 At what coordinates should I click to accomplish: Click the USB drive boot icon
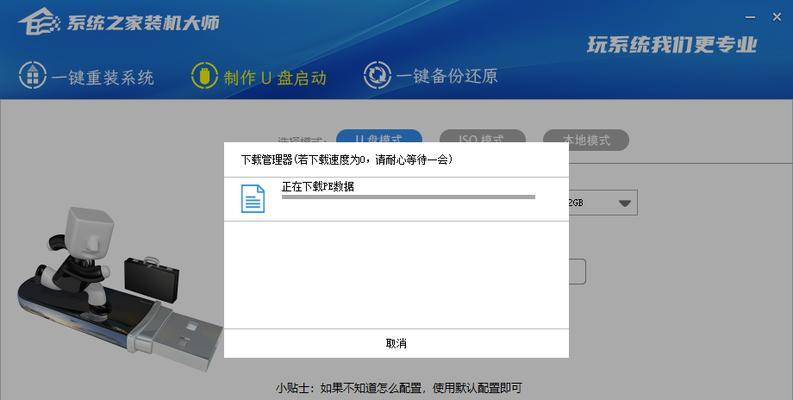tap(205, 75)
